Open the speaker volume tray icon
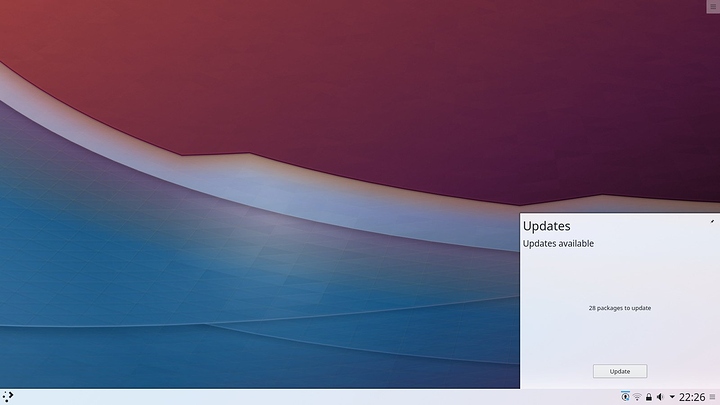The width and height of the screenshot is (720, 405). click(x=660, y=397)
